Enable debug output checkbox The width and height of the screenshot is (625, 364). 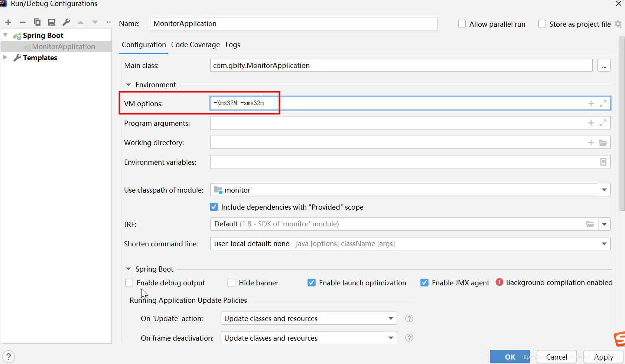point(129,283)
